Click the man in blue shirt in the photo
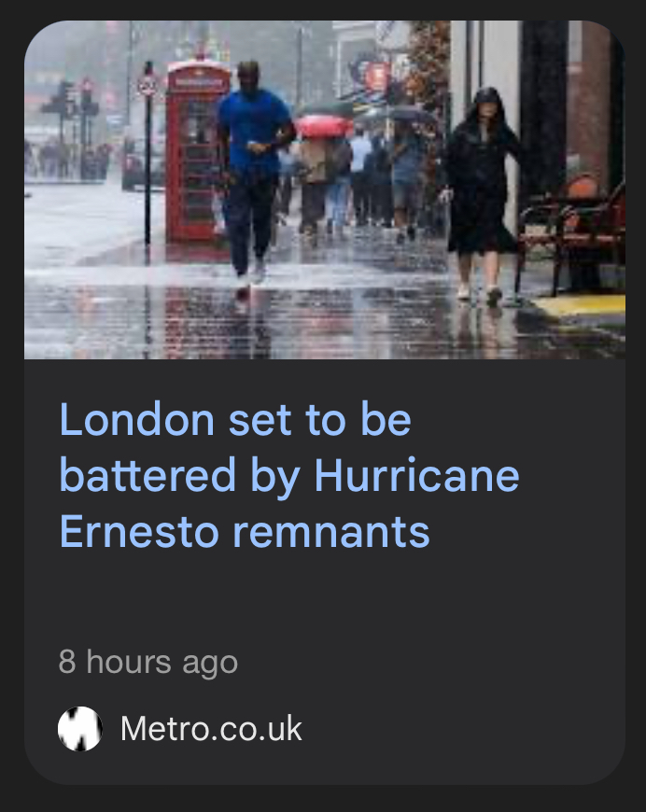Image resolution: width=646 pixels, height=812 pixels. (254, 171)
